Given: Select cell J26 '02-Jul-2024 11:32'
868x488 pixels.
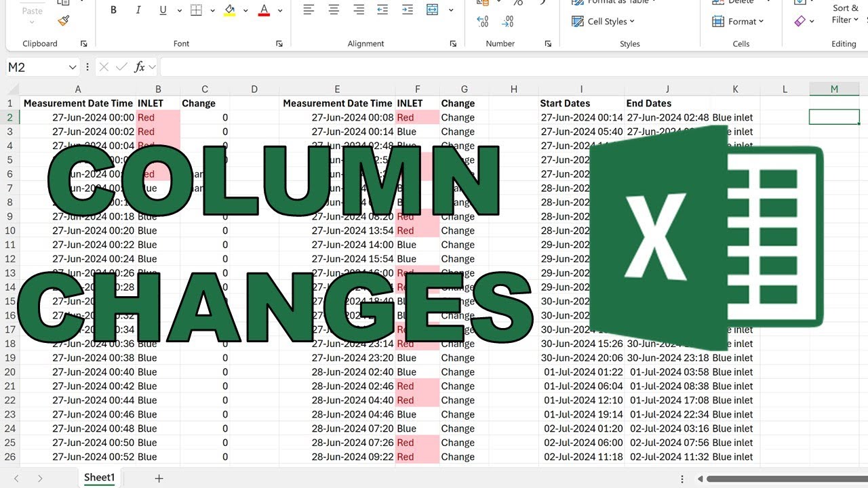Looking at the screenshot, I should coord(668,457).
